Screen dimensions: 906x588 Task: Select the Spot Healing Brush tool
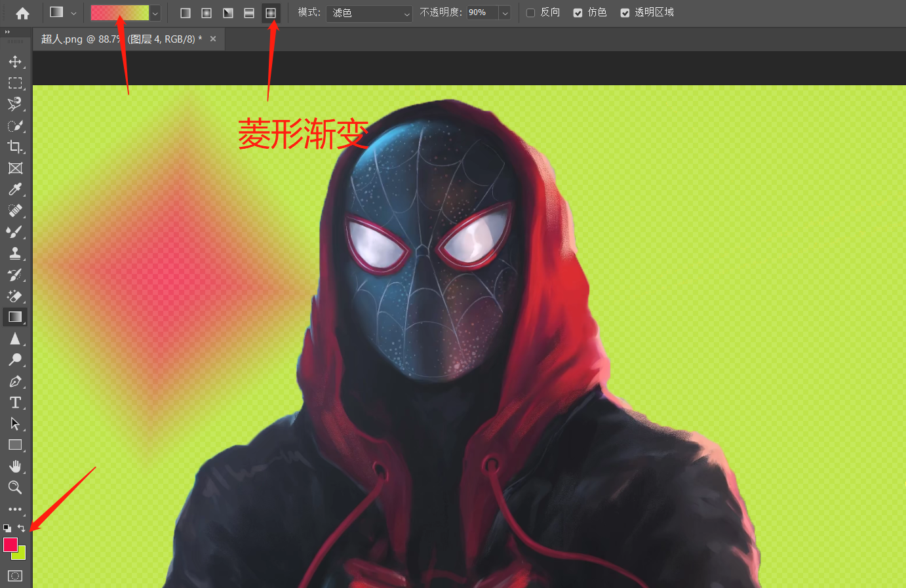pos(15,210)
